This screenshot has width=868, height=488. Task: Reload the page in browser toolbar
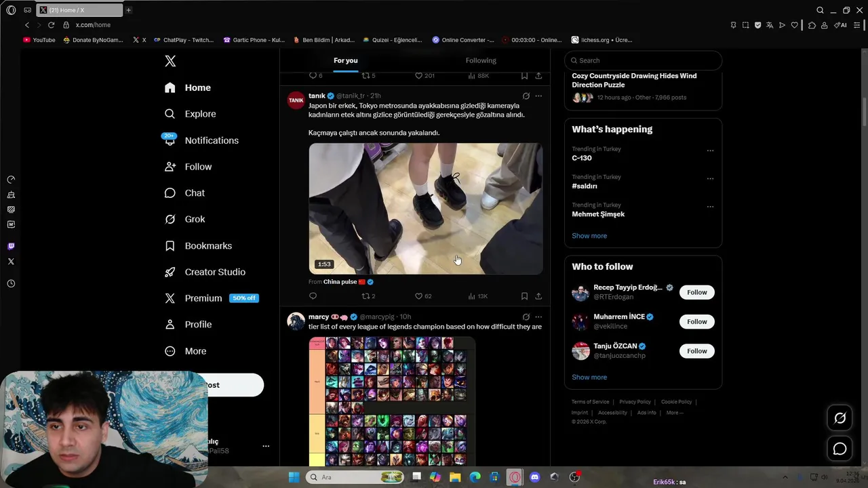51,25
